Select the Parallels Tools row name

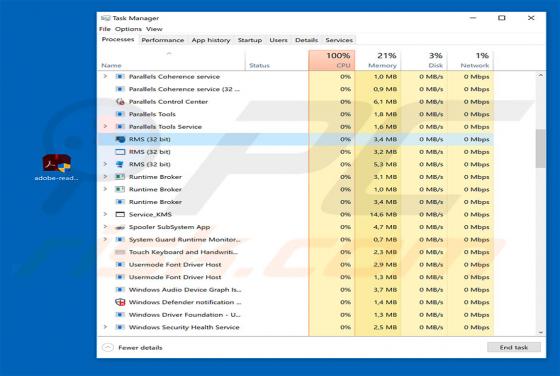[x=152, y=114]
